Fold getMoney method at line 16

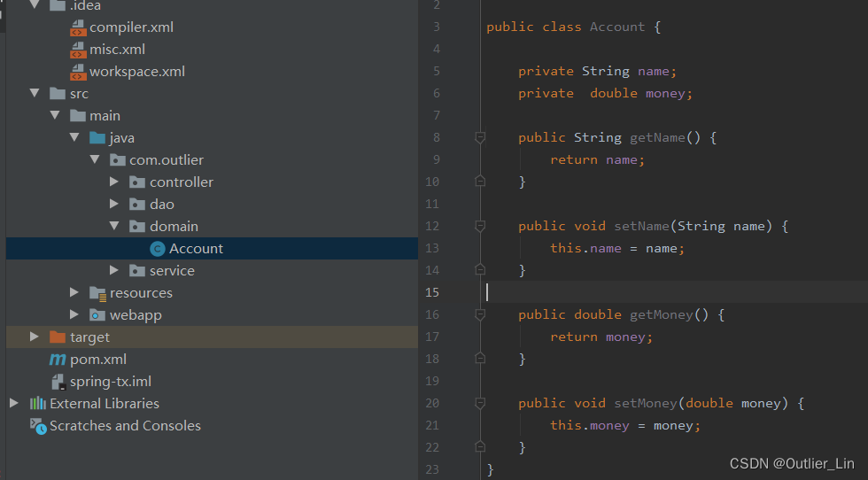coord(480,314)
